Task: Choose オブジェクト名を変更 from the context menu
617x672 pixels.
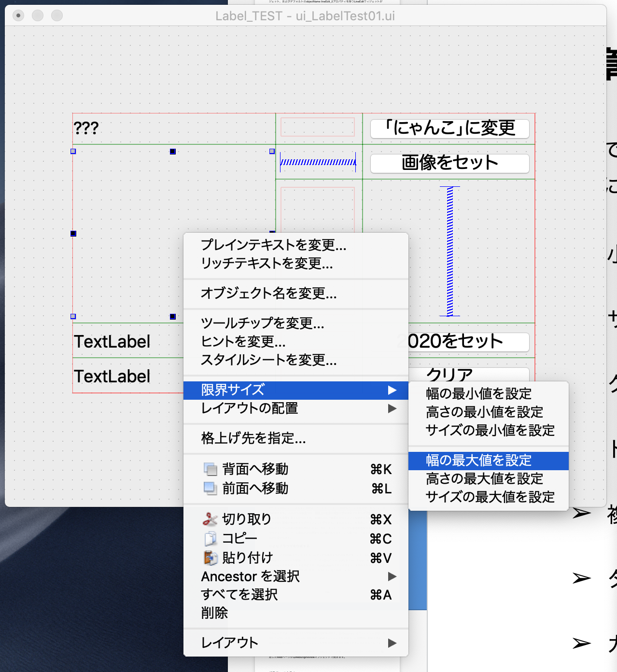Action: pyautogui.click(x=268, y=294)
